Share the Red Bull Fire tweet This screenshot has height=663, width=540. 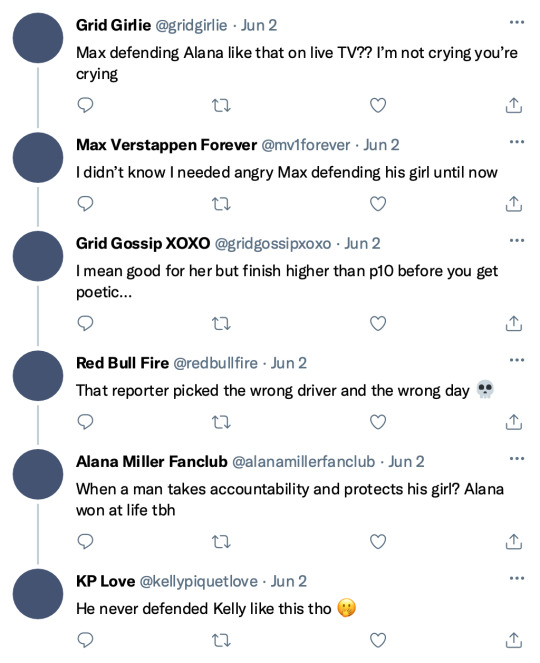[x=513, y=422]
